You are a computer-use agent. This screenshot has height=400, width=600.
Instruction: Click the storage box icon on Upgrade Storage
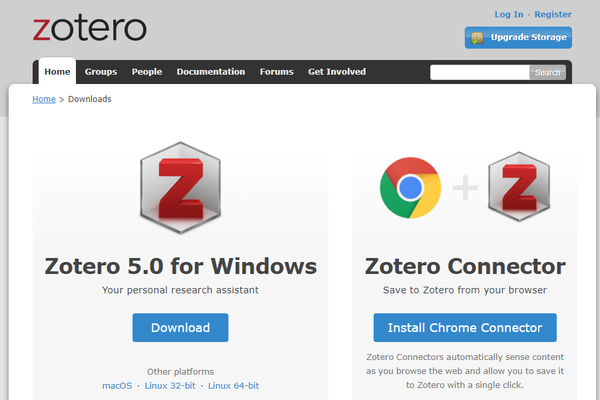pos(477,38)
